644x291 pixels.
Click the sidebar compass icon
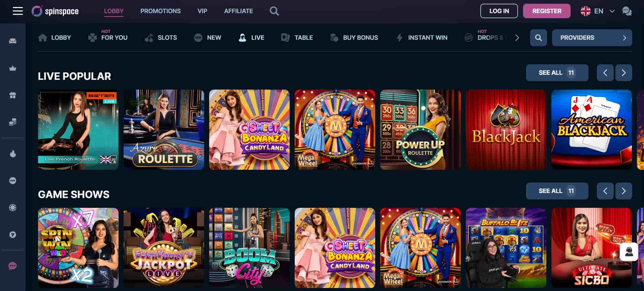[13, 235]
